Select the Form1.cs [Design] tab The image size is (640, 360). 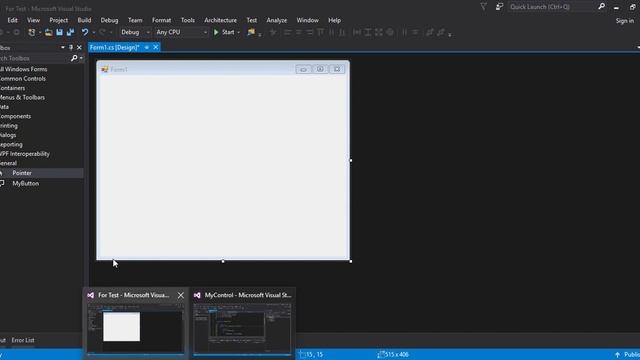[115, 47]
